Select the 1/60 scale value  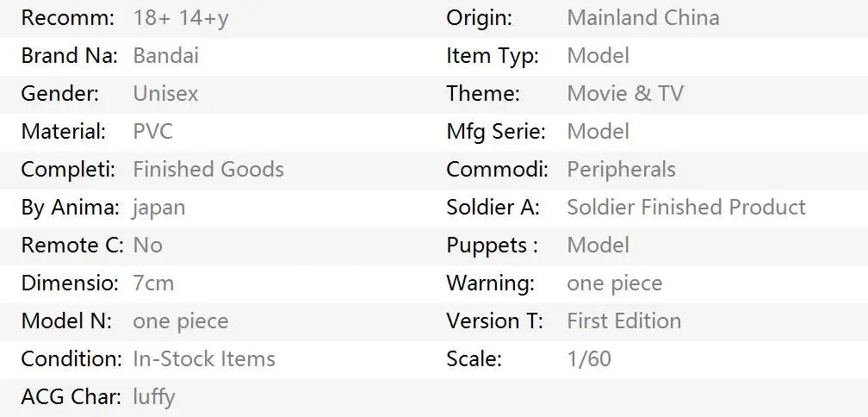pos(589,359)
